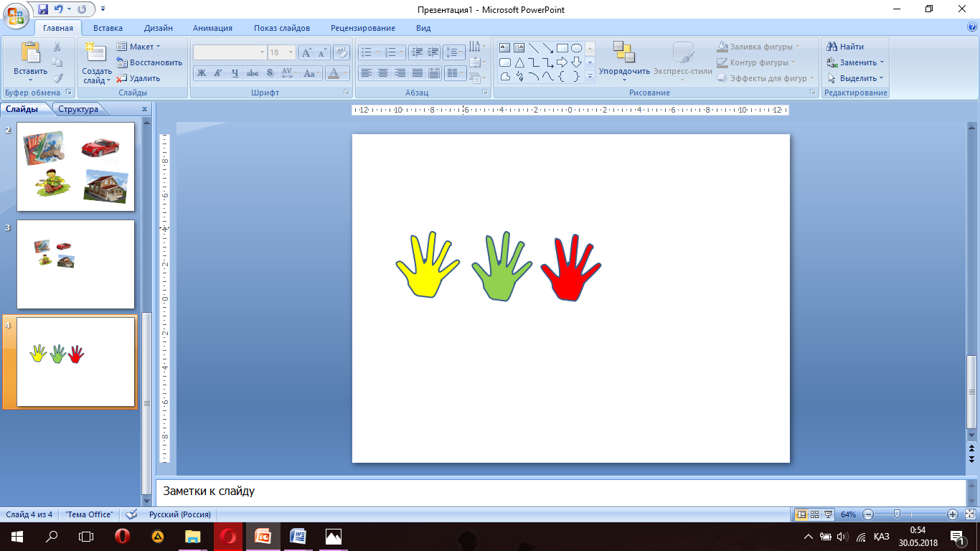Select the rectangle shape in gallery
The image size is (980, 551).
562,48
